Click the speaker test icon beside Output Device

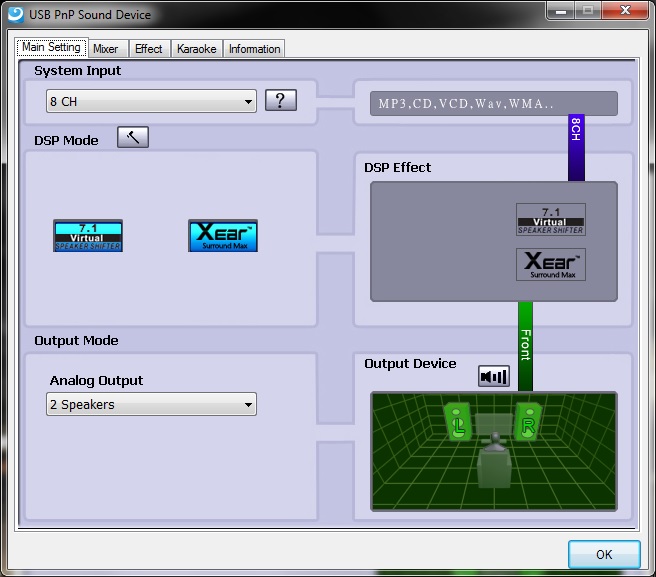[494, 376]
